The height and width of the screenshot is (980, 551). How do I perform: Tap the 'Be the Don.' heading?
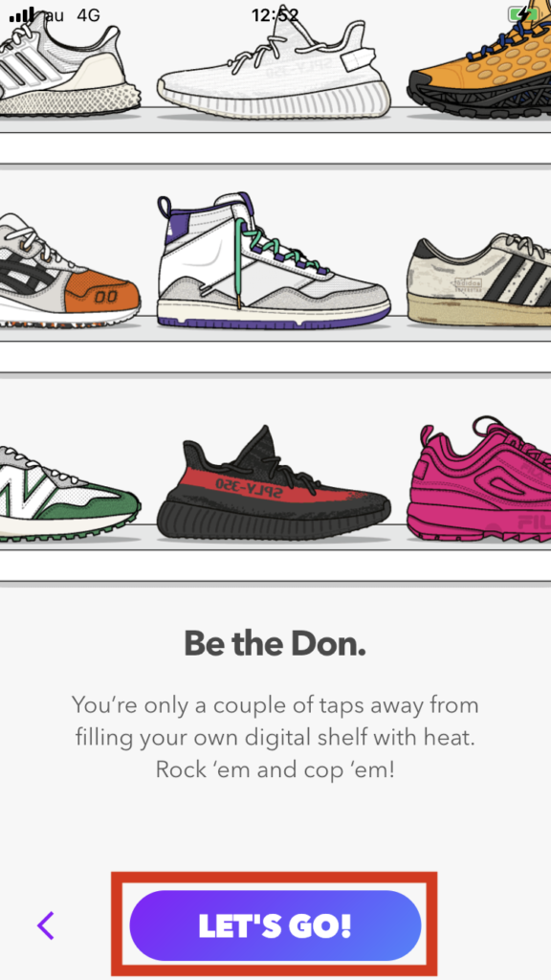click(275, 642)
